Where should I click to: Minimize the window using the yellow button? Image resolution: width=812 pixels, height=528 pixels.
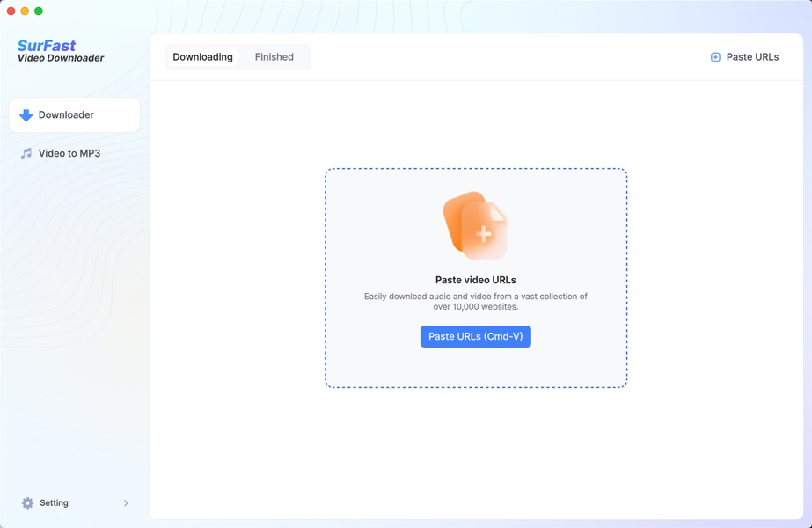point(25,11)
